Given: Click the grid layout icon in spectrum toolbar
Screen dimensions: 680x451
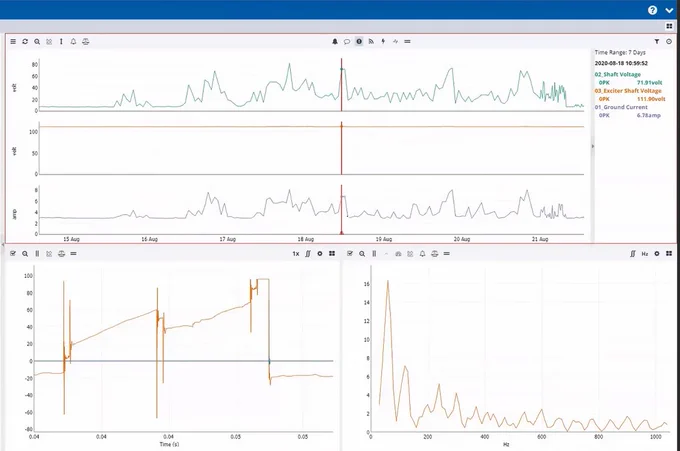Looking at the screenshot, I should 669,254.
